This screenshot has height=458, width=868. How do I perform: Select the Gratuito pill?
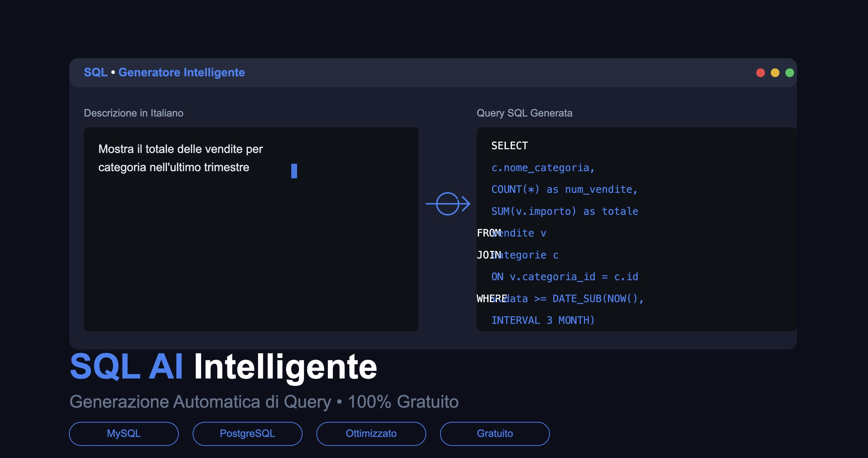pos(495,434)
